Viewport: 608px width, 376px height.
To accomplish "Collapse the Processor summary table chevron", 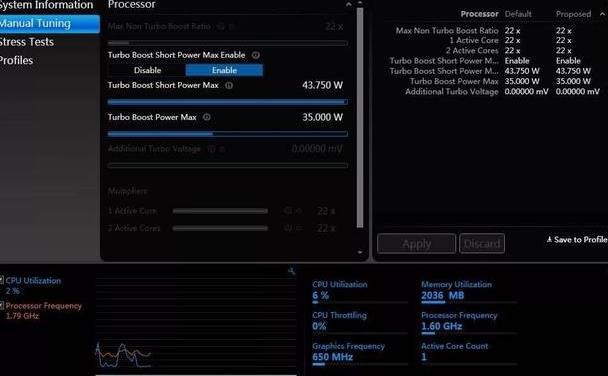I will coord(602,14).
